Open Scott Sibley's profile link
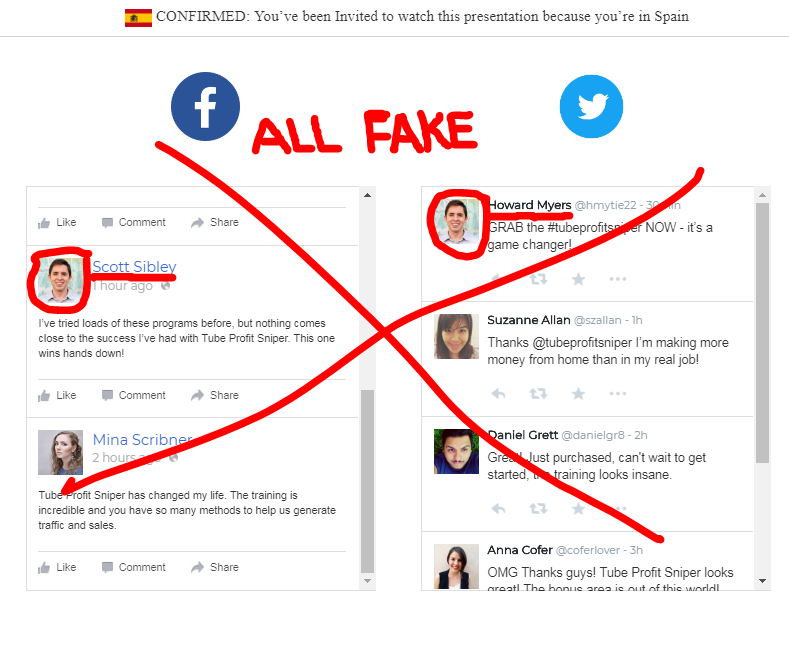Viewport: 789px width, 653px height. [134, 267]
